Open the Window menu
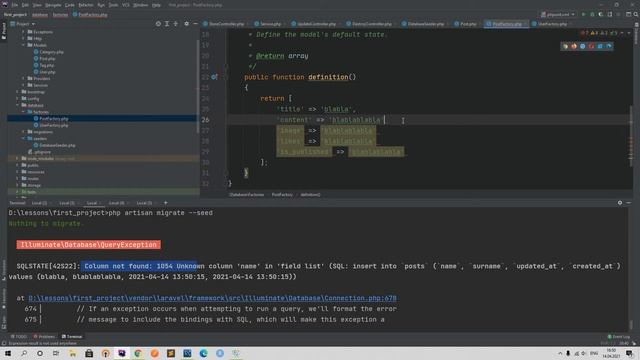Screen dimensions: 640x360 pos(140,5)
